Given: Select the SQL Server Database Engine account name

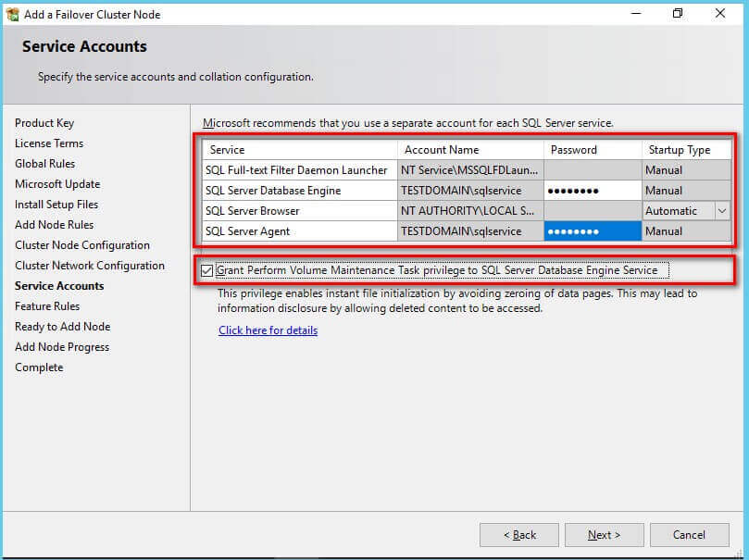Looking at the screenshot, I should point(469,191).
